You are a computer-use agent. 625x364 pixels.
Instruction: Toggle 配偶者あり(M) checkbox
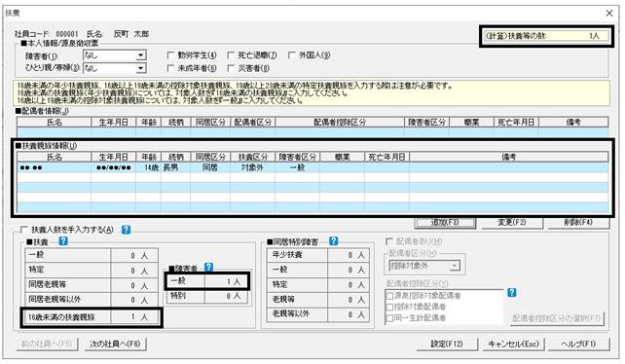tap(389, 241)
